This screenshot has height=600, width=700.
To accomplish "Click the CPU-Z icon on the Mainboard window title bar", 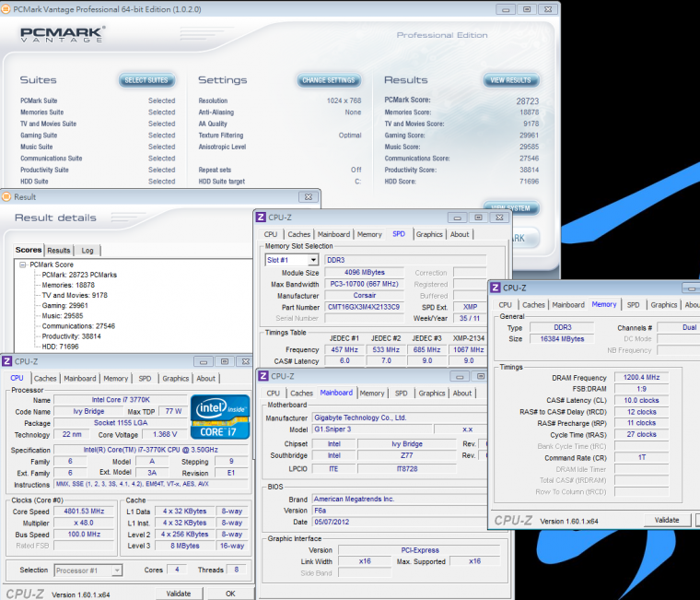I will (263, 376).
